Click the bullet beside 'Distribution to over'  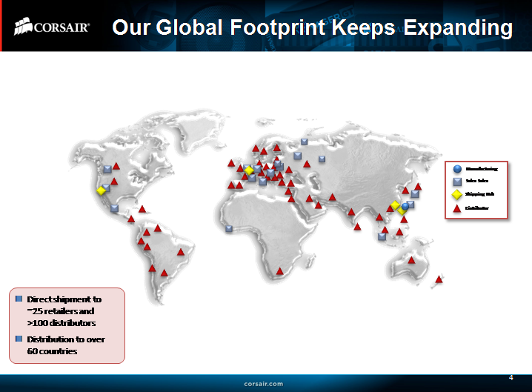coord(19,339)
